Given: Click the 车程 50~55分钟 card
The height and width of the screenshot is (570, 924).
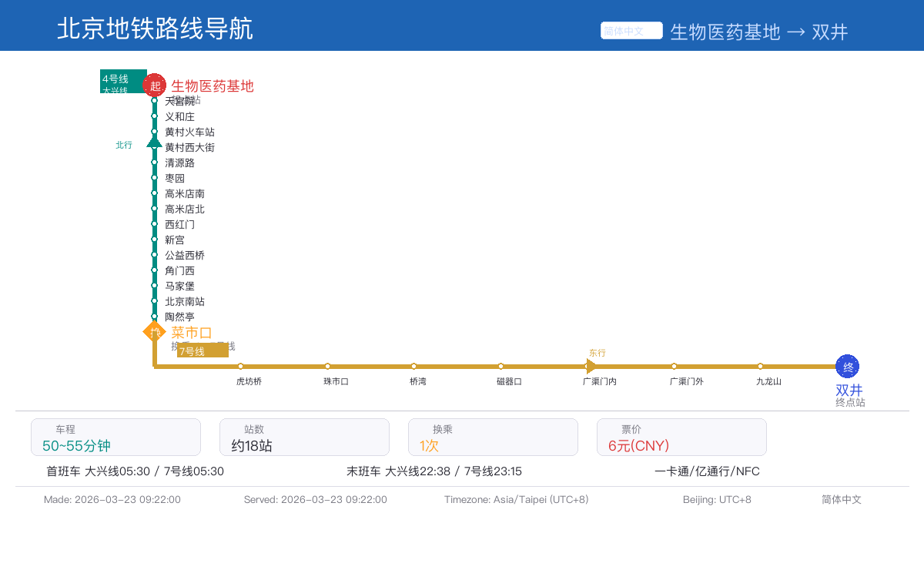Looking at the screenshot, I should [115, 438].
